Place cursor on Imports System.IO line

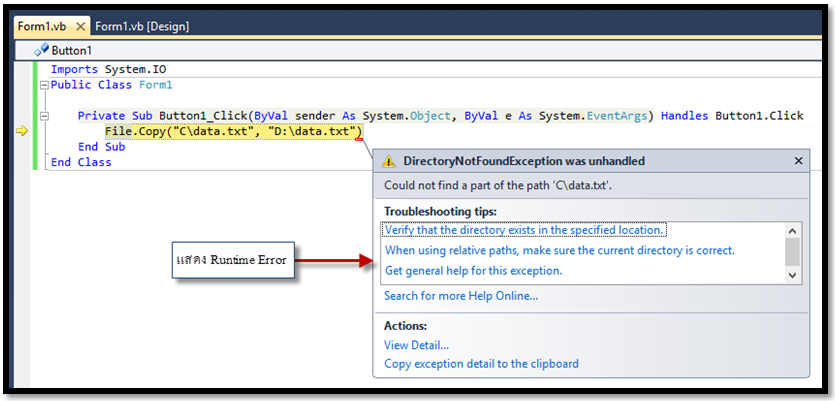coord(99,69)
